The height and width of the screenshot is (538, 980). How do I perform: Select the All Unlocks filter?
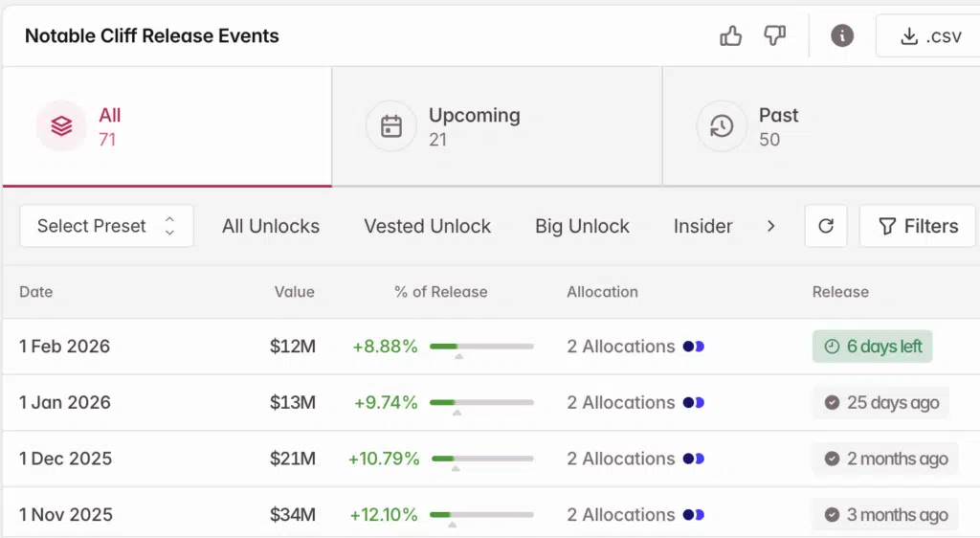point(271,226)
